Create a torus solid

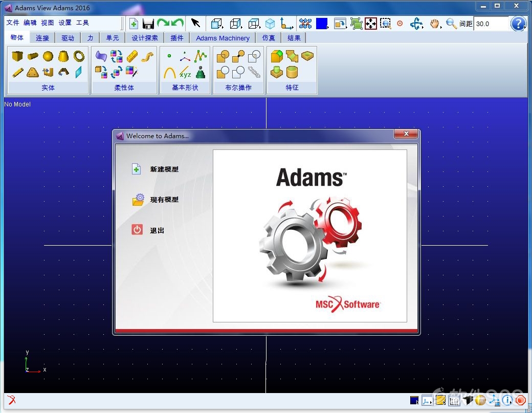[79, 56]
